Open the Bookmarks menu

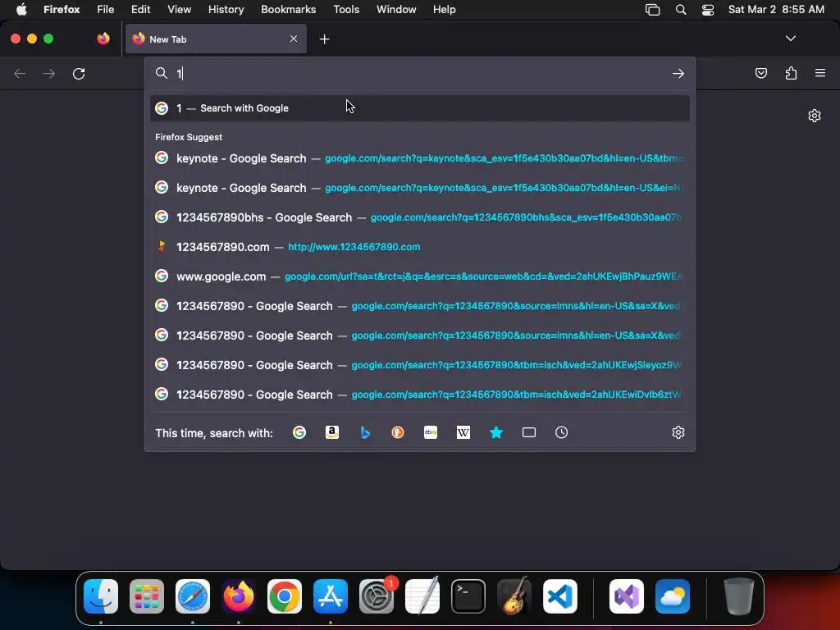click(288, 10)
